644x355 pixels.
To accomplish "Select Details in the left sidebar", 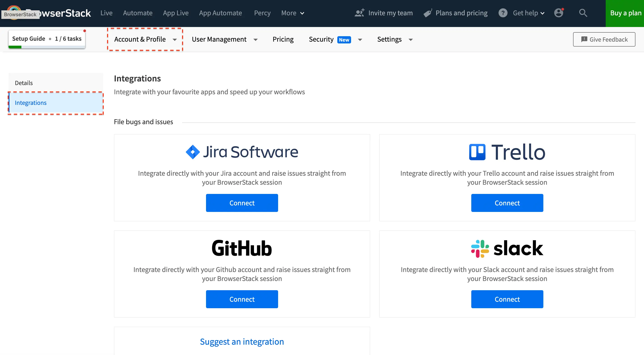I will pos(24,83).
